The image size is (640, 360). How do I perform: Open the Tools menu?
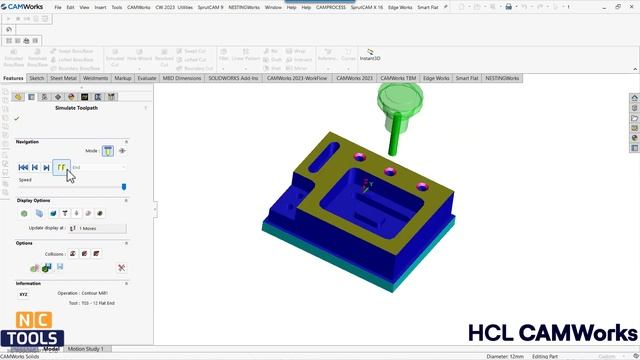pyautogui.click(x=117, y=7)
